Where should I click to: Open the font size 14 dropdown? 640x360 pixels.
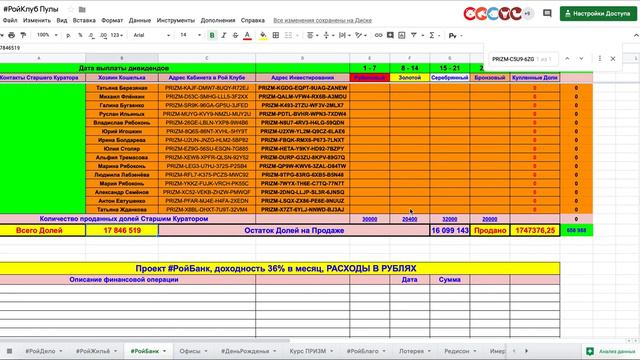[191, 36]
